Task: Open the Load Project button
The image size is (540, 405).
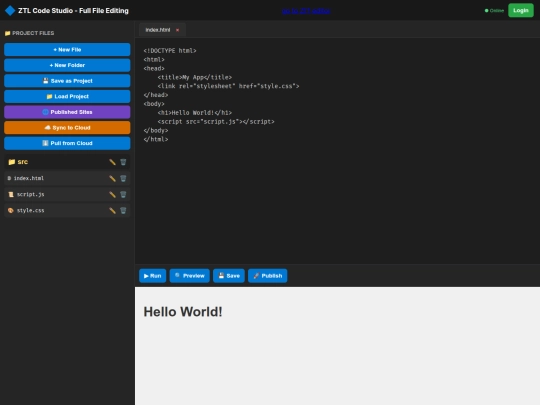Action: click(67, 96)
